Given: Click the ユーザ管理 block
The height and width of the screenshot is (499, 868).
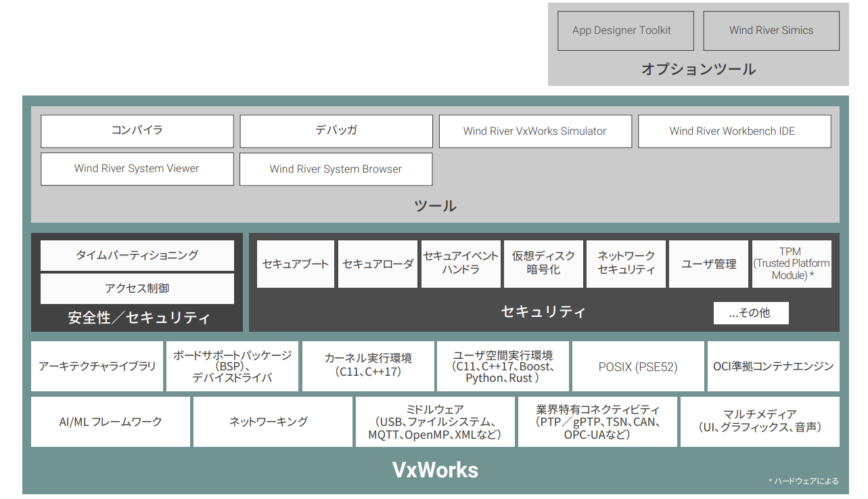Looking at the screenshot, I should click(708, 263).
